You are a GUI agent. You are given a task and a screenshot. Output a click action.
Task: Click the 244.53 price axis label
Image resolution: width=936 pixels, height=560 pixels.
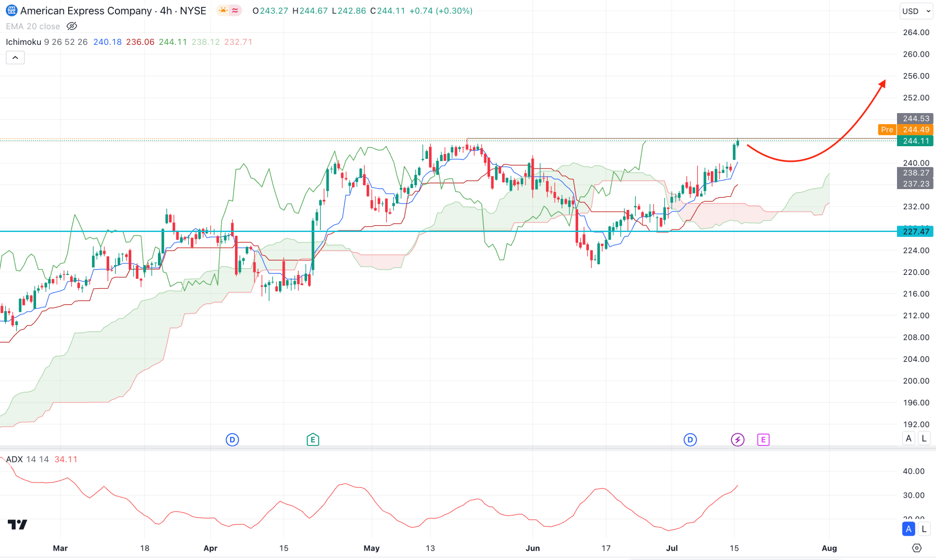[916, 118]
